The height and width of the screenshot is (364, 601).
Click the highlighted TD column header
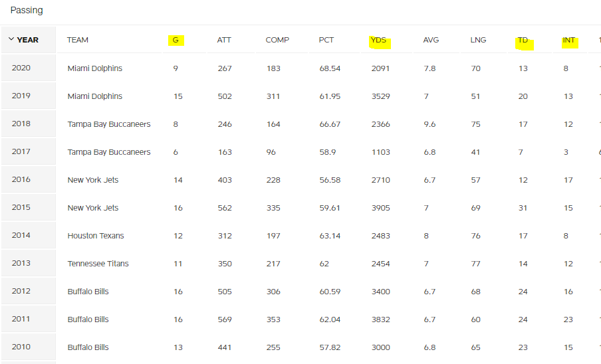click(x=523, y=40)
